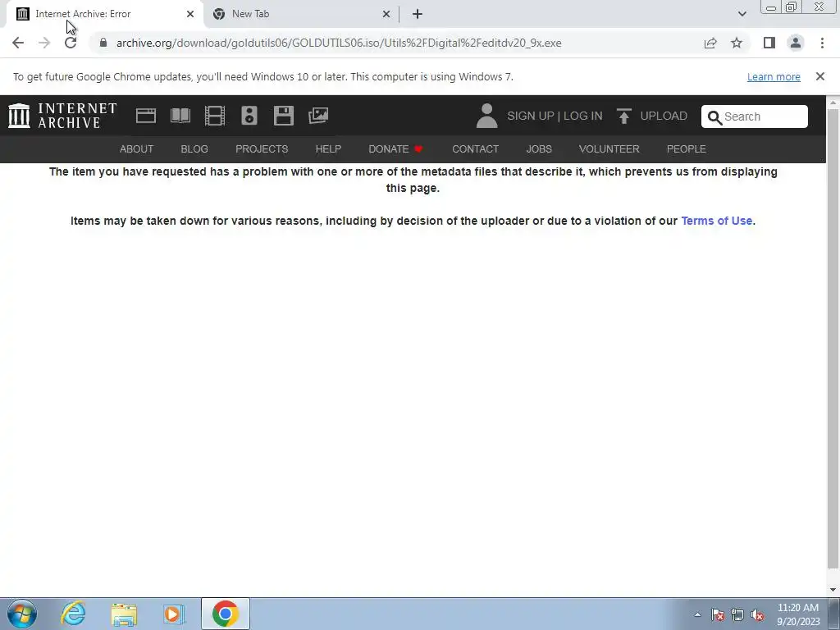
Task: Show hidden tray icons
Action: click(697, 614)
